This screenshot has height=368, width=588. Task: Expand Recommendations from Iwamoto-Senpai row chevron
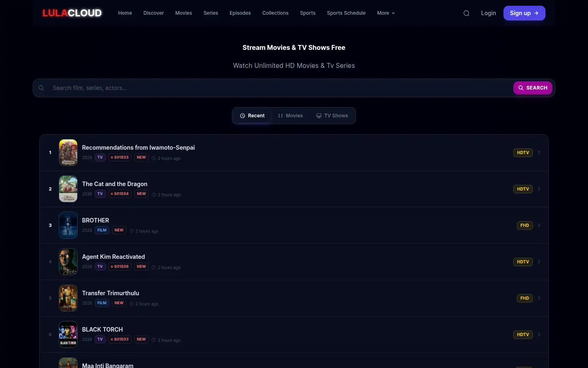pyautogui.click(x=539, y=153)
